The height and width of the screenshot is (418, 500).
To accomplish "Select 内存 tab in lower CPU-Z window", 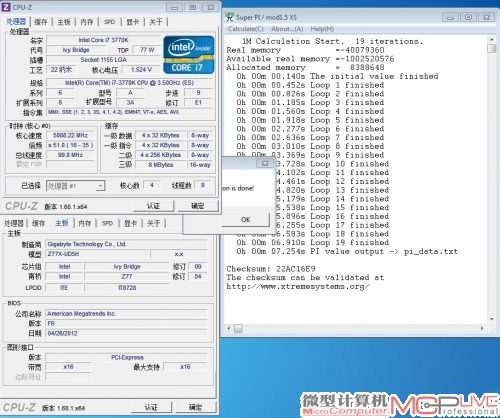I will [85, 224].
